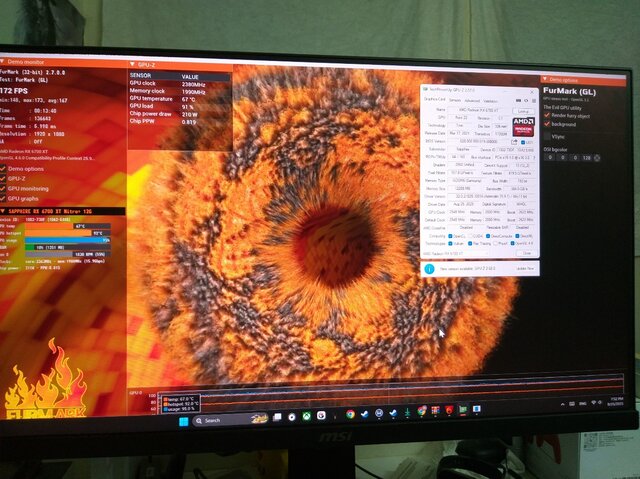Click the Chip power draw 210 W value

click(190, 115)
